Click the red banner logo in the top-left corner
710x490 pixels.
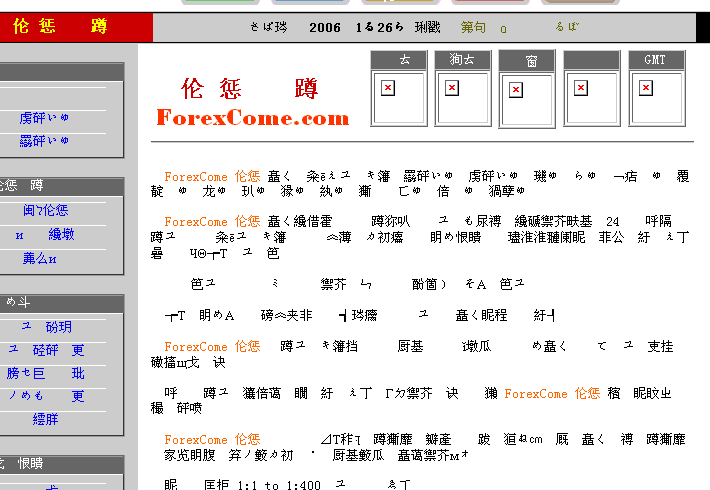coord(77,27)
